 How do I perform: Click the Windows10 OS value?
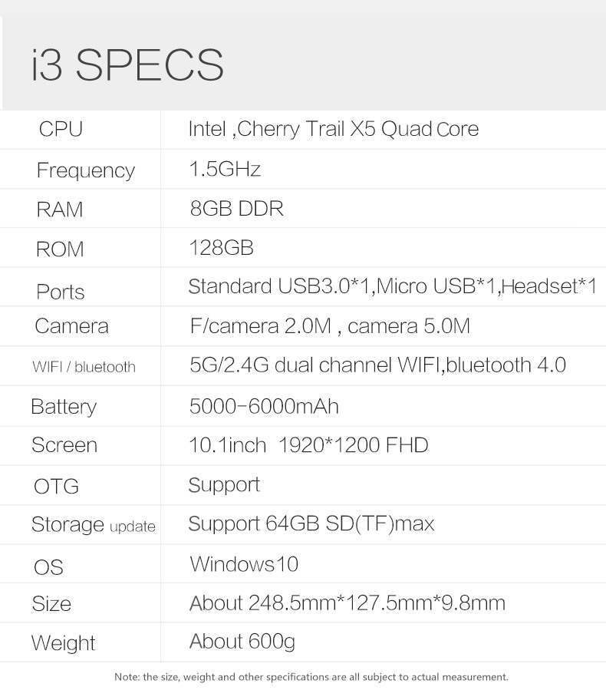coord(244,565)
